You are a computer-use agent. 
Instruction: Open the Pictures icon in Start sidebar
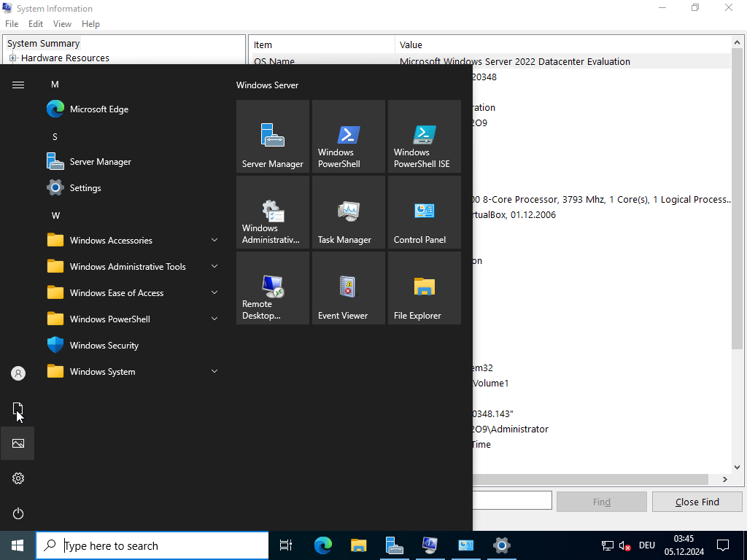pyautogui.click(x=18, y=443)
